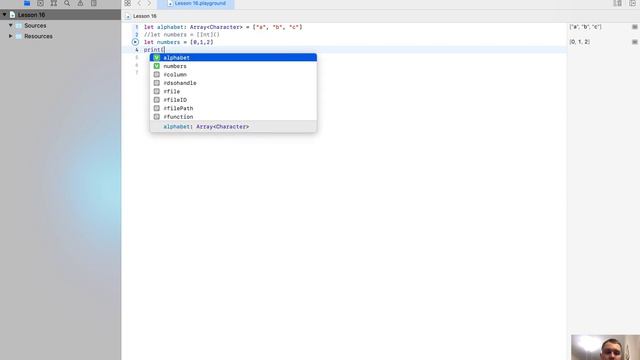Choose the numbers autocomplete suggestion
This screenshot has height=360, width=640.
click(233, 66)
